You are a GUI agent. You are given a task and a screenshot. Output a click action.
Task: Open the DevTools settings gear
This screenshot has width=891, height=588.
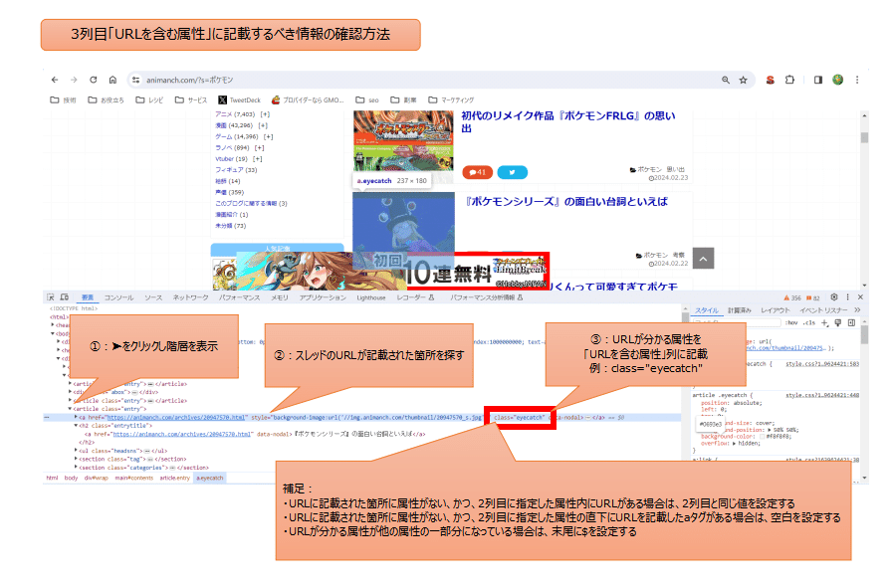click(834, 297)
